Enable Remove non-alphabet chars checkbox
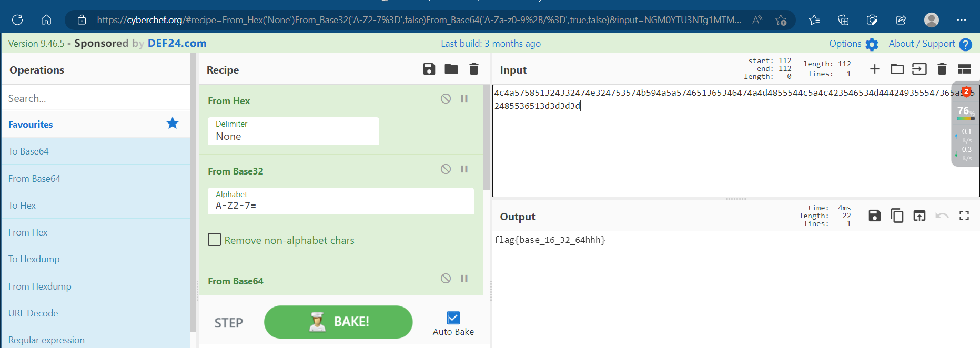Image resolution: width=980 pixels, height=348 pixels. 215,240
